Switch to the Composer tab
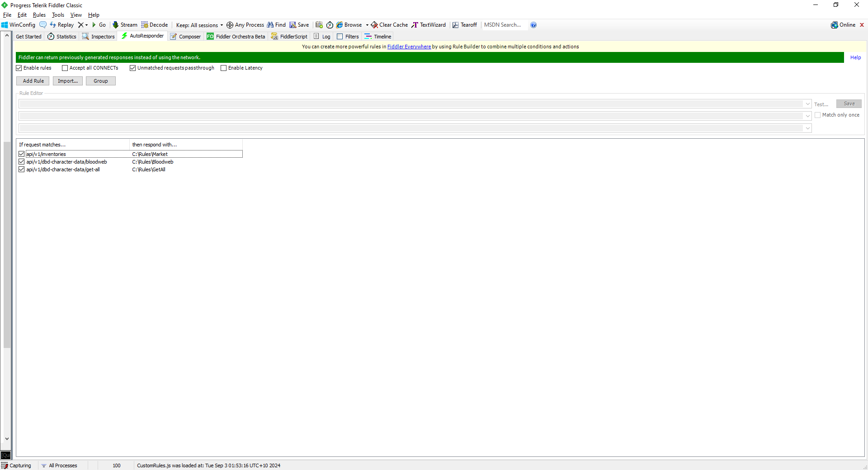Screen dimensions: 868x470 click(185, 37)
